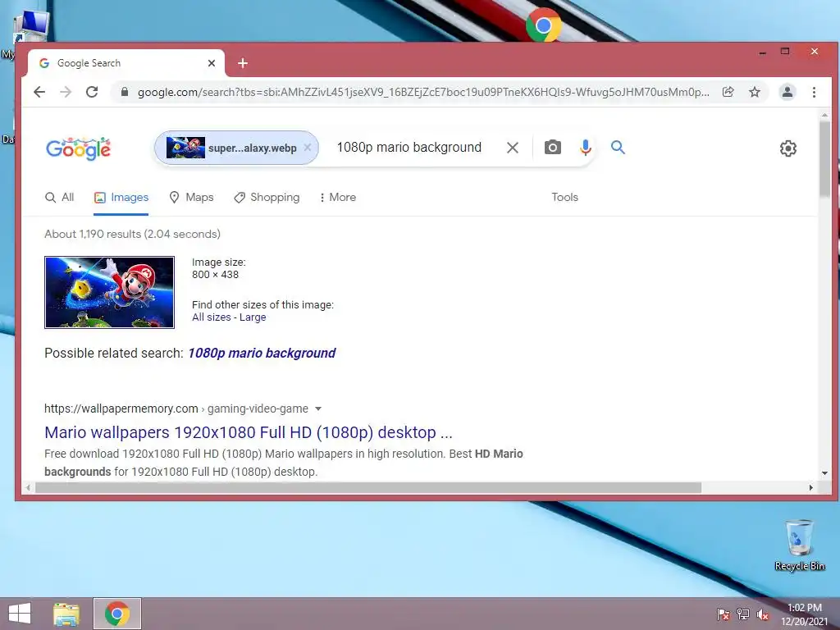Image resolution: width=840 pixels, height=630 pixels.
Task: Click the padlock site info icon
Action: tap(125, 92)
